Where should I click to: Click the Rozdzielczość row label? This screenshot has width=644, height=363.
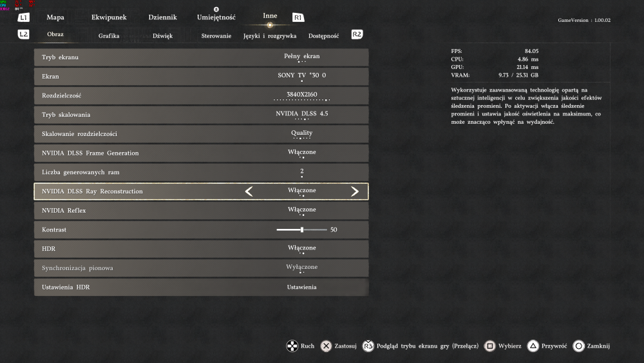(62, 95)
